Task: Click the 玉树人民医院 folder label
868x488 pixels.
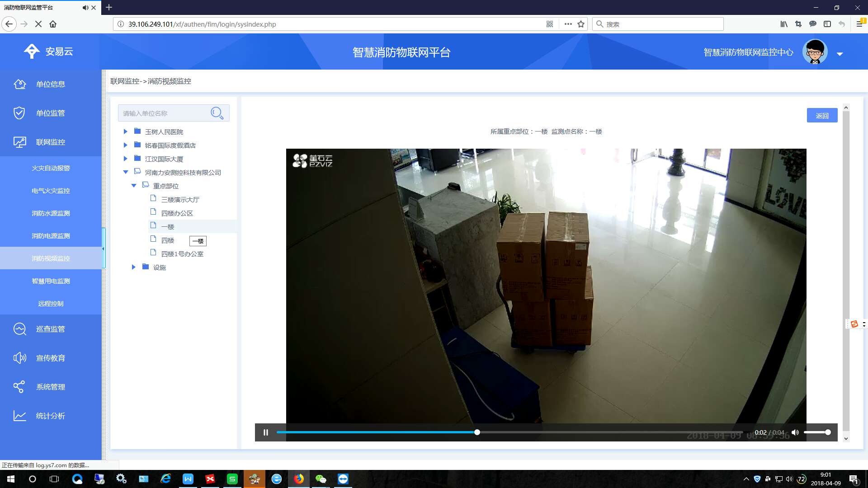Action: pyautogui.click(x=164, y=132)
